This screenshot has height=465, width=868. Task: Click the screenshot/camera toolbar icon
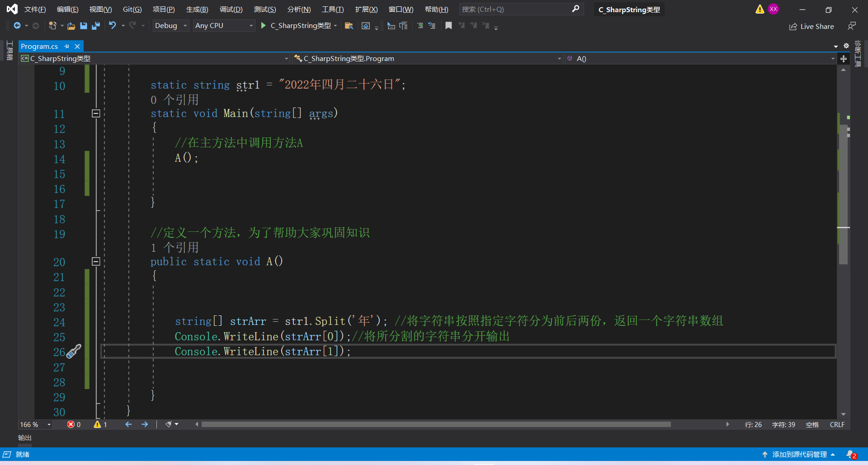(x=366, y=26)
